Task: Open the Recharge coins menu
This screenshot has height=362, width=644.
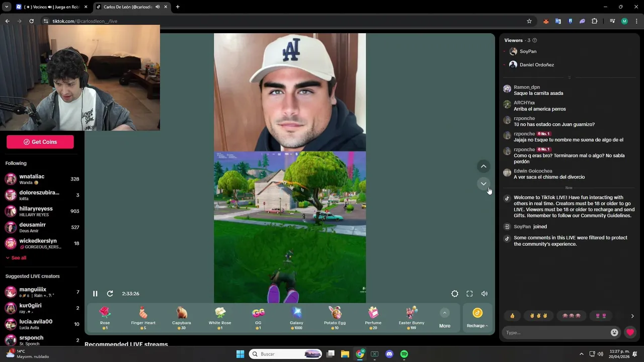Action: pos(477,318)
